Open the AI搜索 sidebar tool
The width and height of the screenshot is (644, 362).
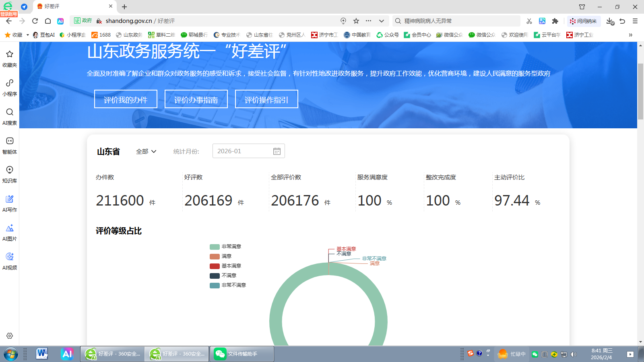[x=10, y=116]
